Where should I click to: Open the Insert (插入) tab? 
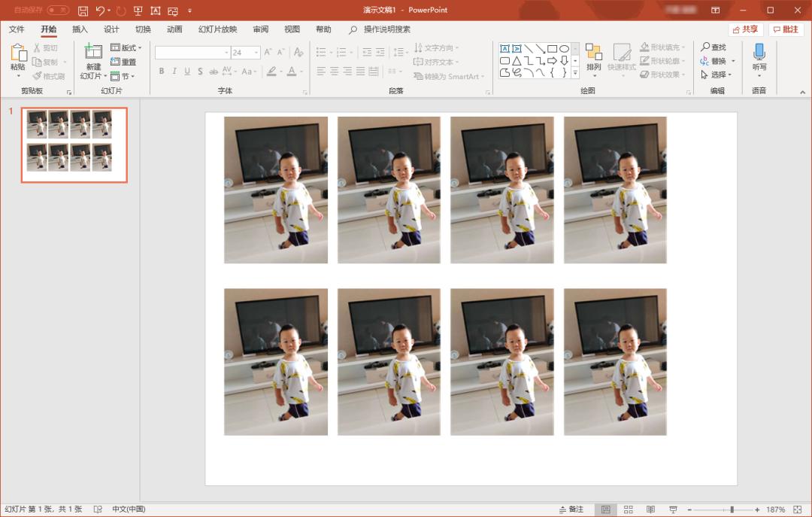tap(80, 29)
